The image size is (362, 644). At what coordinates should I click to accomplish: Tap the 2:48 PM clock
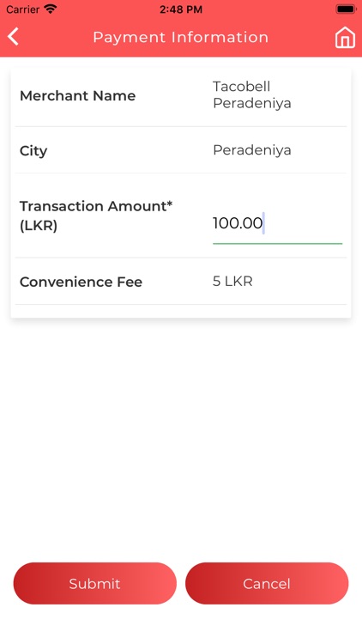pos(181,9)
